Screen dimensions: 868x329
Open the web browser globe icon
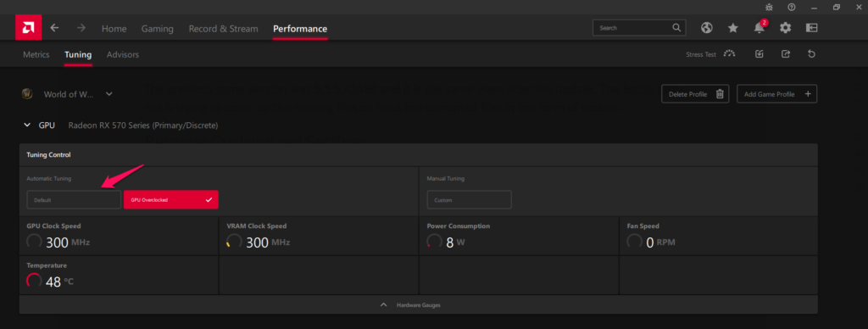(x=706, y=28)
